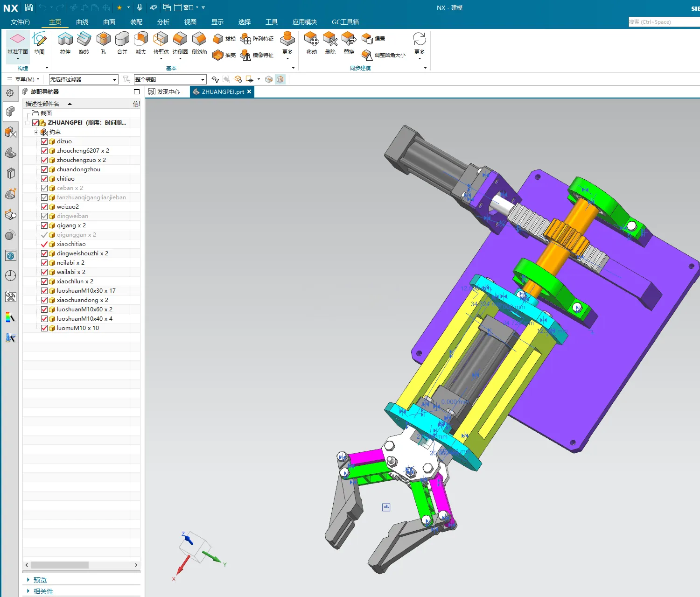Select the 拉伸 (Extrude) tool
The height and width of the screenshot is (597, 700).
coord(65,43)
